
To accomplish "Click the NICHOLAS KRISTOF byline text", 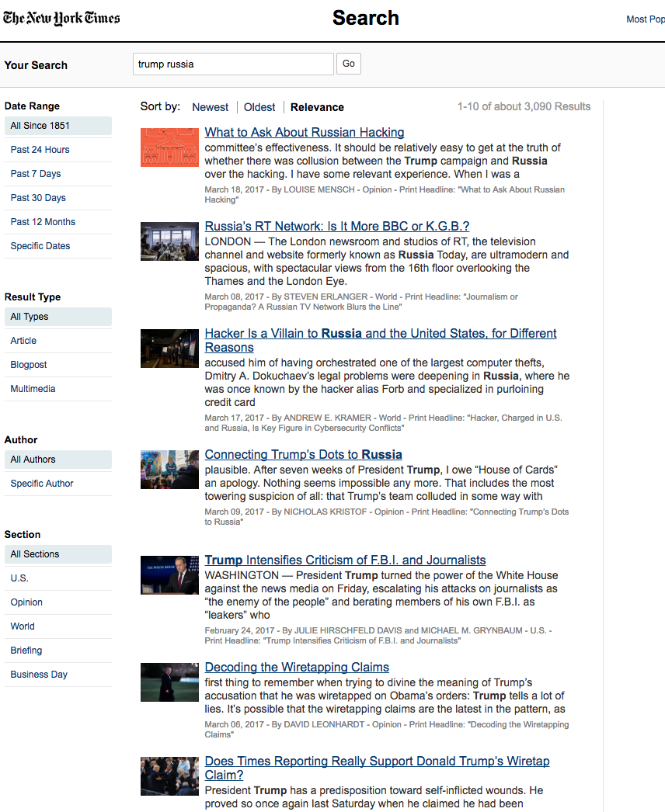I will pos(325,512).
